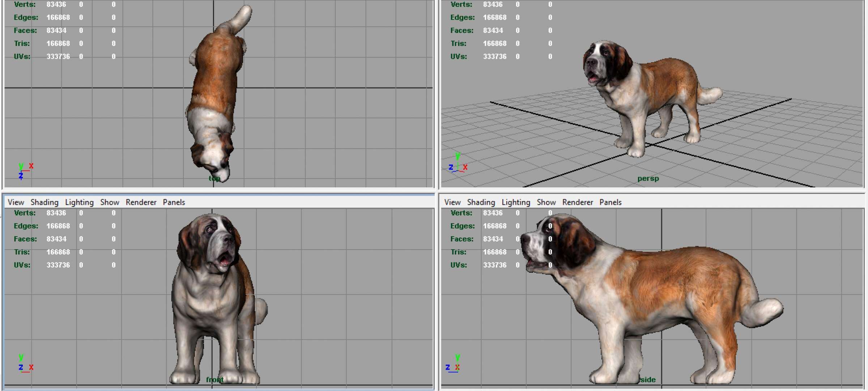This screenshot has width=868, height=391.
Task: Click the 'Faces:' label in the side viewport
Action: [x=462, y=239]
